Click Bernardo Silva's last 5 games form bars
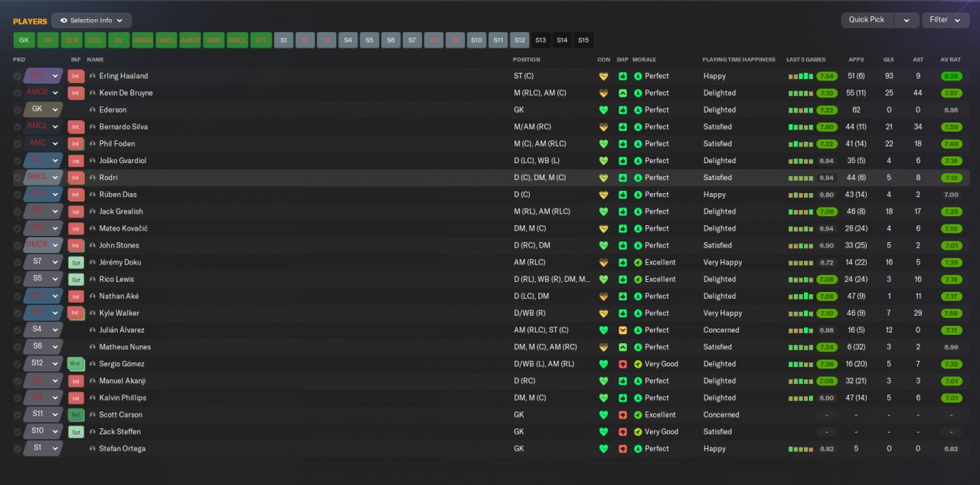Screen dimensions: 980x485 (801, 127)
